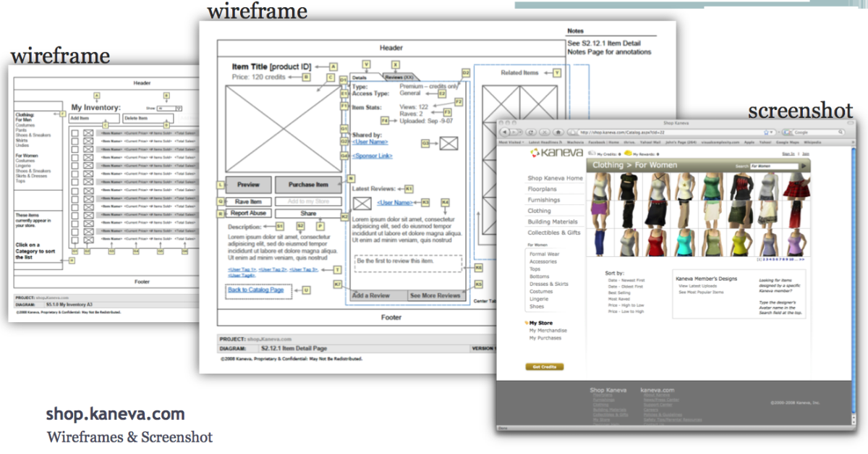The image size is (868, 454).
Task: Select the cyan tank top thumbnail
Action: click(x=685, y=243)
